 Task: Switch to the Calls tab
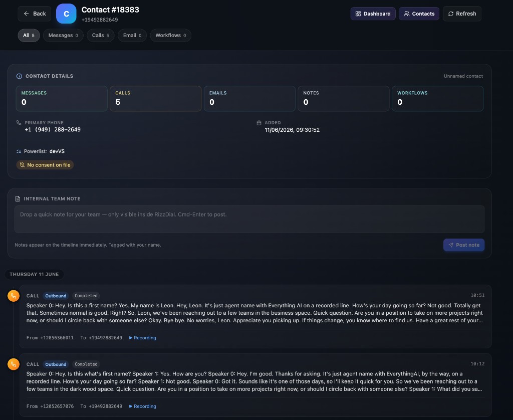(100, 36)
